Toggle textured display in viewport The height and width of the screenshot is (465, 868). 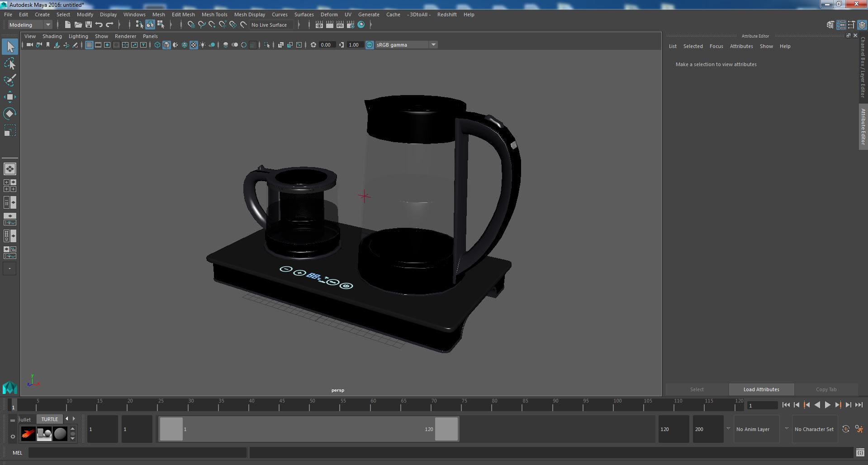coord(194,45)
